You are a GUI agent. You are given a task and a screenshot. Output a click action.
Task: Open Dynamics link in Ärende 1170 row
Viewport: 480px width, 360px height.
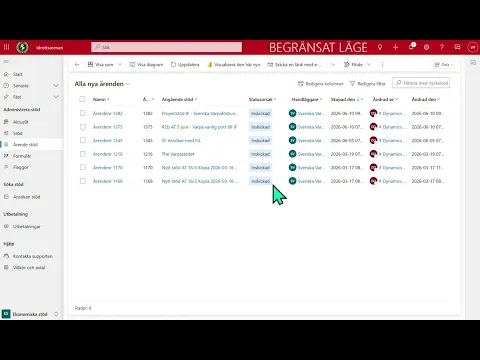coord(392,168)
